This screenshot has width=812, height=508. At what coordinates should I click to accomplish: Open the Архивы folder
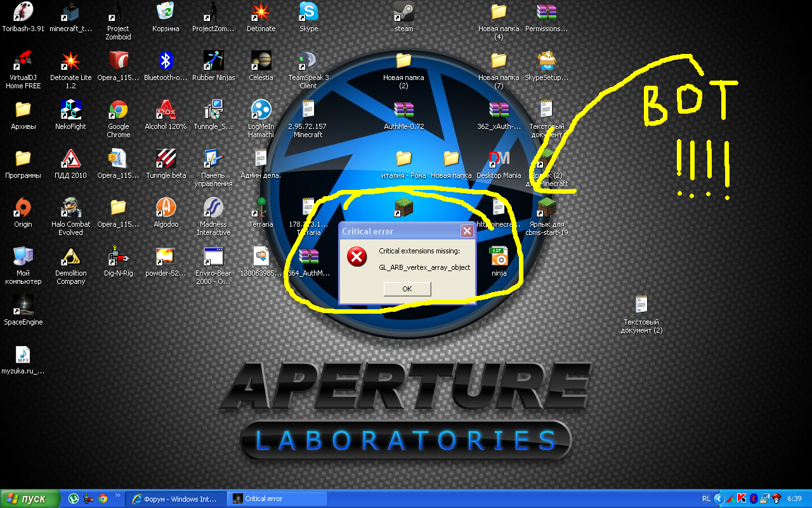23,115
